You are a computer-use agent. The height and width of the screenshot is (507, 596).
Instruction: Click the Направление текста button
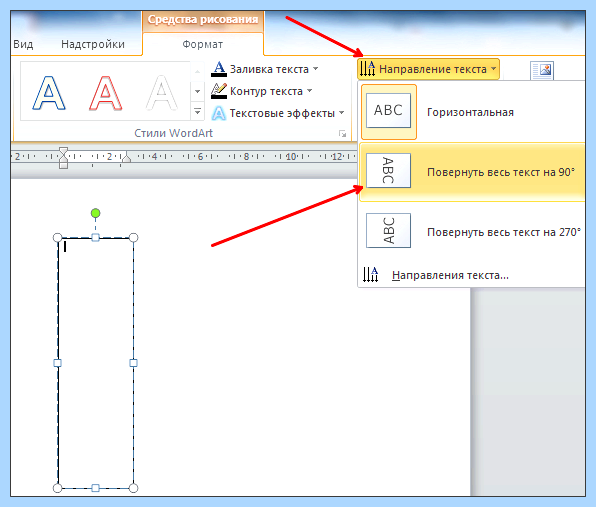tap(428, 69)
